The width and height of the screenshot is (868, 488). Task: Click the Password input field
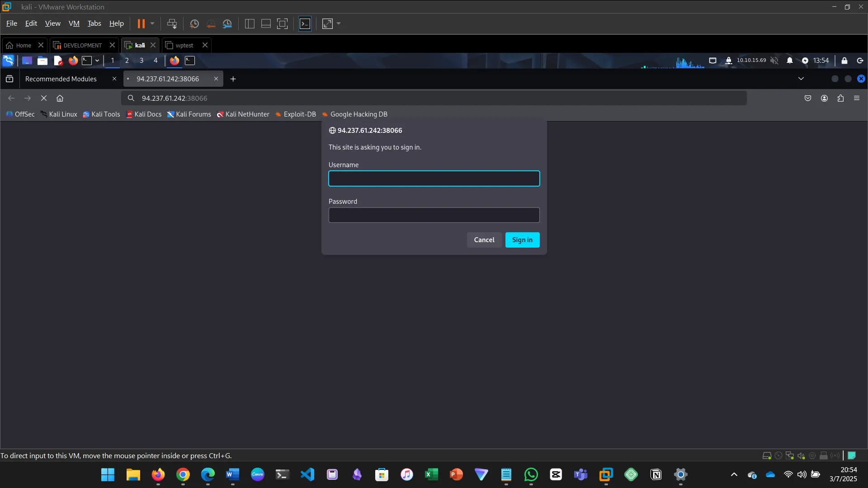(x=434, y=215)
